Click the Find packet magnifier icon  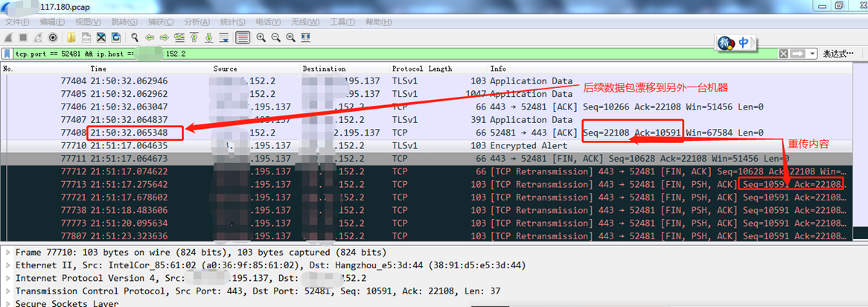point(135,37)
